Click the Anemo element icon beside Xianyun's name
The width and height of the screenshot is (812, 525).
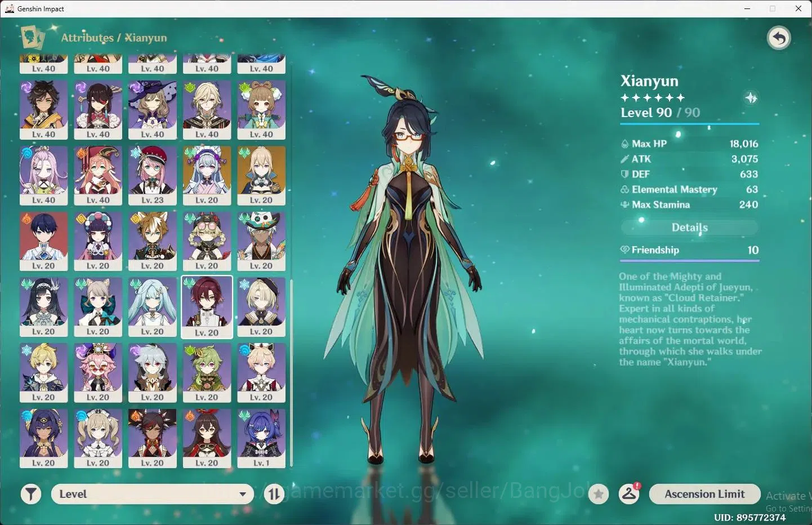click(751, 98)
